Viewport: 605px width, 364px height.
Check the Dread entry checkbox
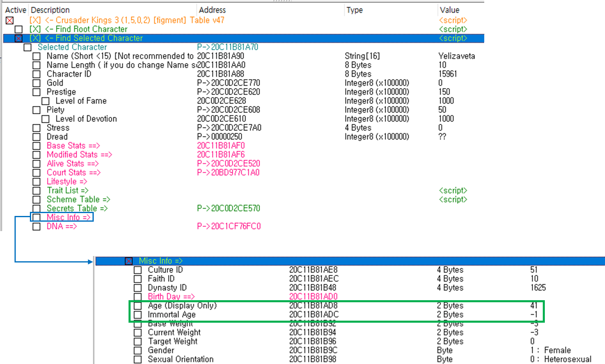click(x=36, y=137)
